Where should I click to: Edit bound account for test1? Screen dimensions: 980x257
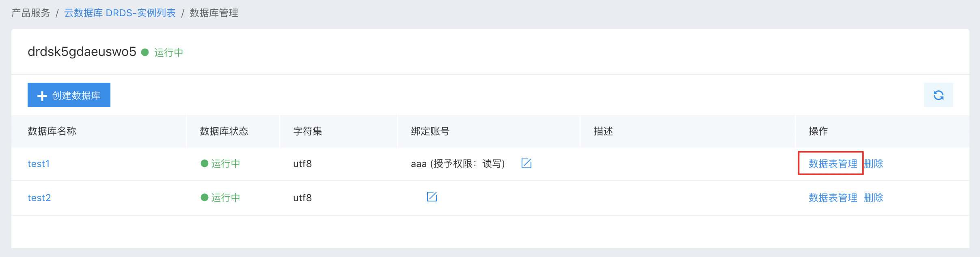pos(526,163)
